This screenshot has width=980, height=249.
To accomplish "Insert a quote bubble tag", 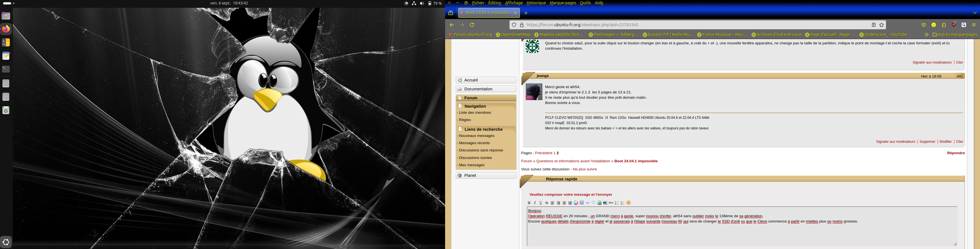I will (593, 203).
